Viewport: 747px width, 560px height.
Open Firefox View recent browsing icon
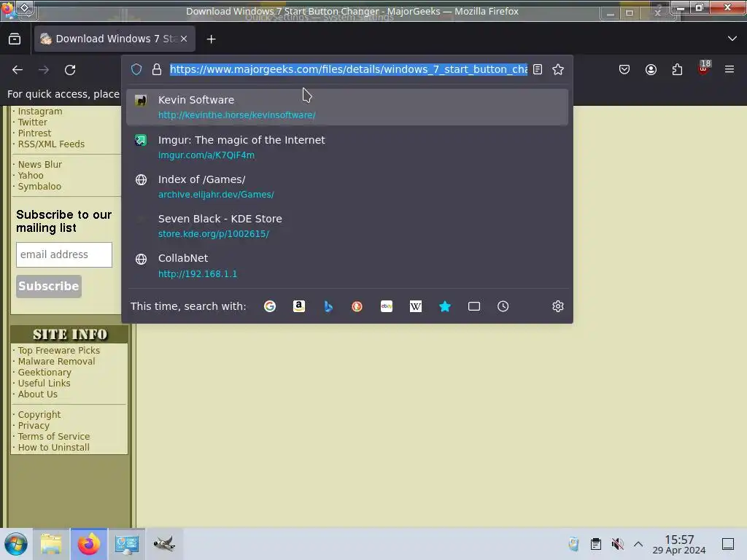click(15, 39)
